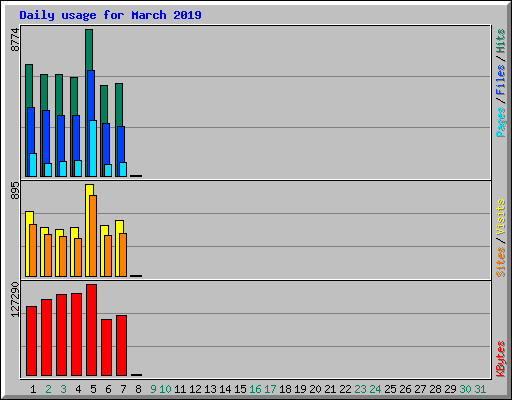Click the yellow 'Visits' legend label
This screenshot has height=400, width=512.
(x=501, y=217)
